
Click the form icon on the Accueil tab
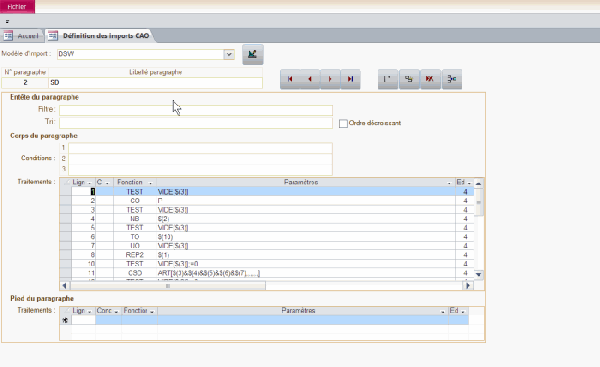click(x=8, y=36)
